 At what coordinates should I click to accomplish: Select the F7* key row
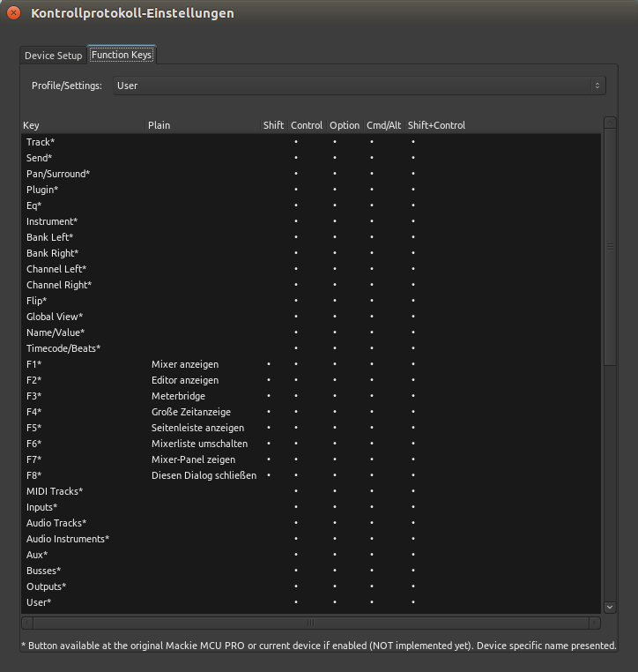311,459
